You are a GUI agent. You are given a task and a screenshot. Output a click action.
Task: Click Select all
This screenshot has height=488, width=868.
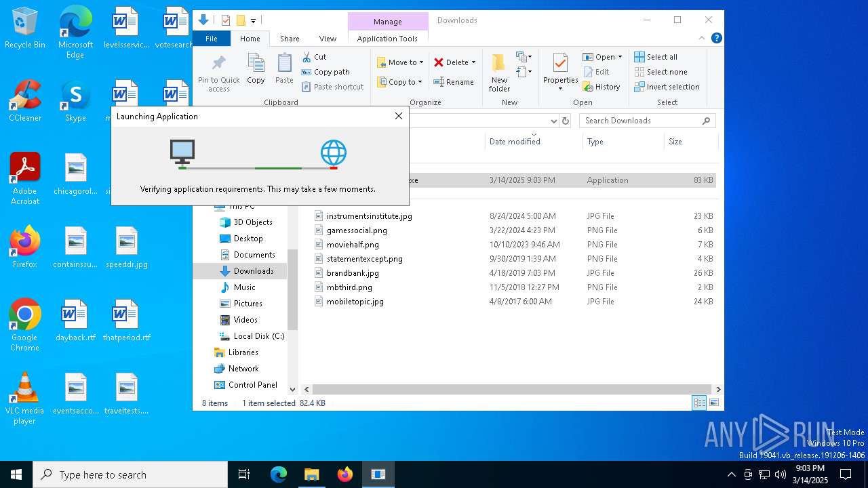coord(655,57)
